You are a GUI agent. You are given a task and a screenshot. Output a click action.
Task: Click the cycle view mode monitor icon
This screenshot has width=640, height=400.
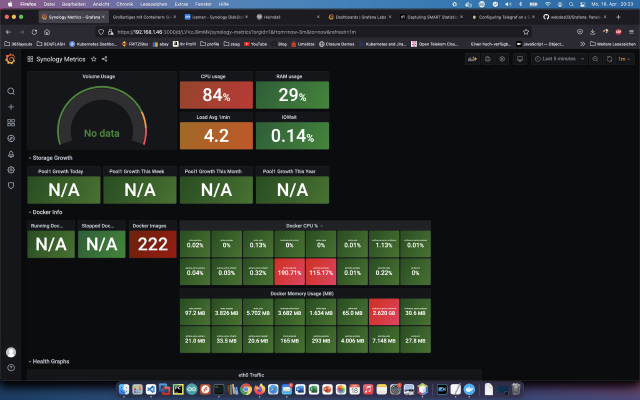(x=520, y=59)
